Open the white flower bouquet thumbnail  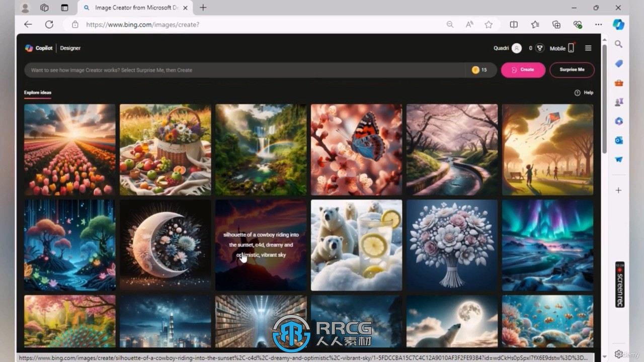[452, 245]
